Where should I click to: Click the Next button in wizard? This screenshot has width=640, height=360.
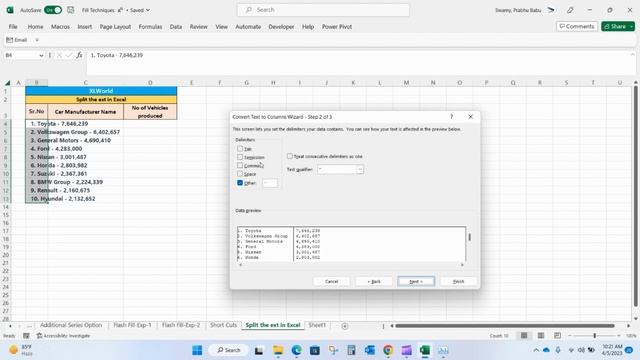[x=416, y=281]
